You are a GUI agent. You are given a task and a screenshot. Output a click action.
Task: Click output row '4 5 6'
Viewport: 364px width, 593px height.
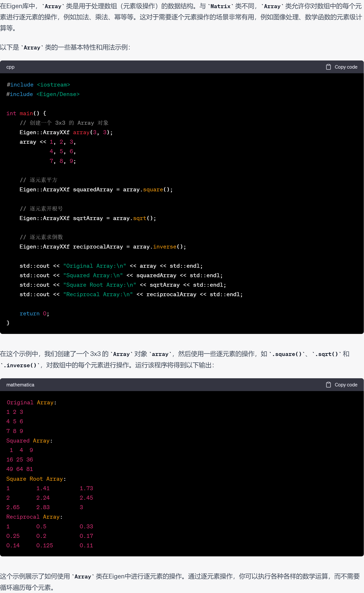[x=15, y=421]
